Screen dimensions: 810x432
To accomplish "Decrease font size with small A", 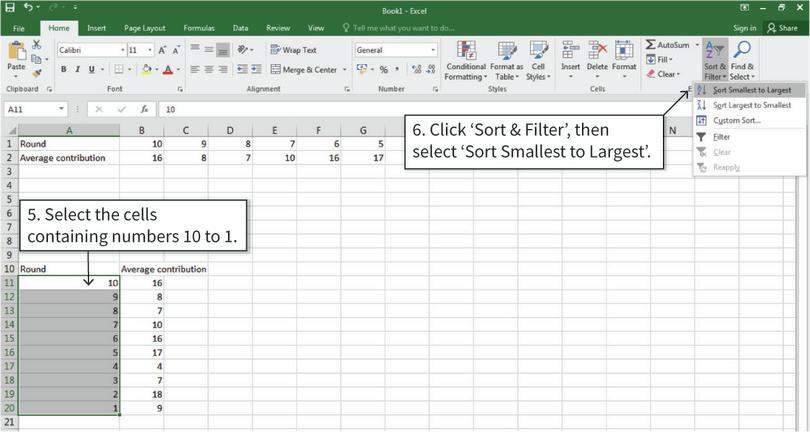I will (x=176, y=50).
